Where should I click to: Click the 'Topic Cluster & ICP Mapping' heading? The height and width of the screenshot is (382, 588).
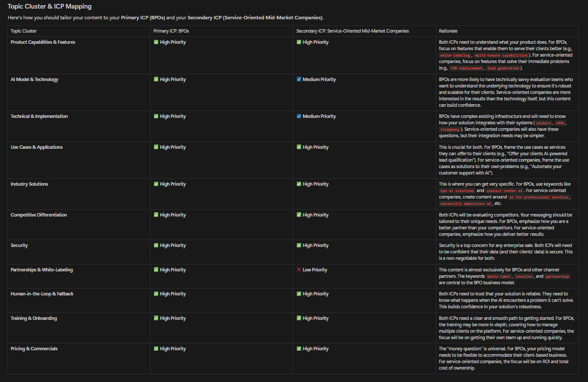pyautogui.click(x=49, y=7)
